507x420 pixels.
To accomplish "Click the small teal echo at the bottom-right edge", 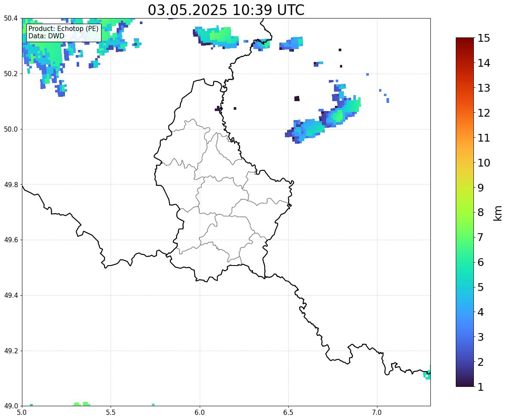I will pyautogui.click(x=427, y=375).
